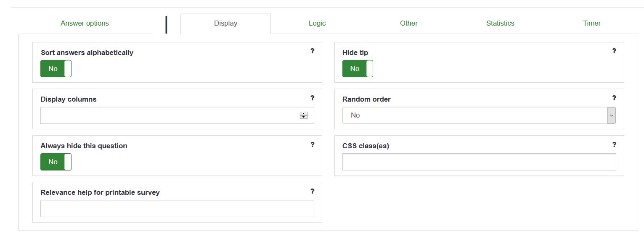Show help for Relevance help for printable survey
This screenshot has height=236, width=644.
point(312,191)
